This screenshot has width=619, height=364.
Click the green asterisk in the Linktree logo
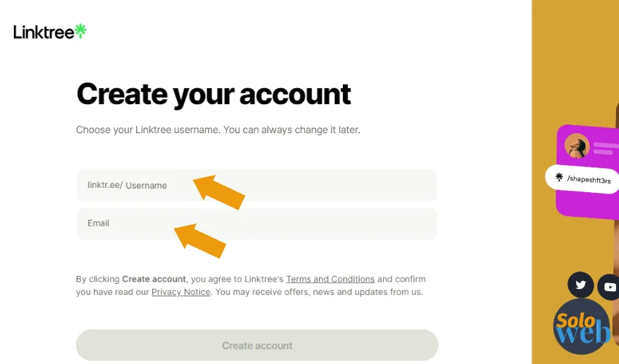[x=81, y=31]
